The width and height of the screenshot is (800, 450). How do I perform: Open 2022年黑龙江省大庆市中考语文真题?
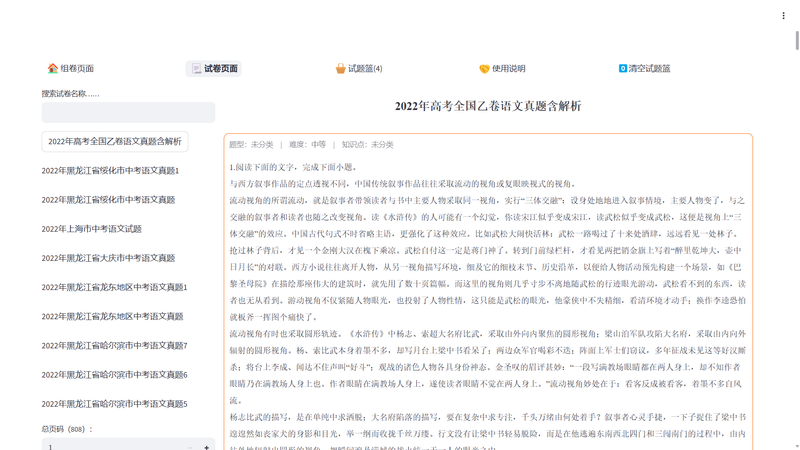point(108,258)
